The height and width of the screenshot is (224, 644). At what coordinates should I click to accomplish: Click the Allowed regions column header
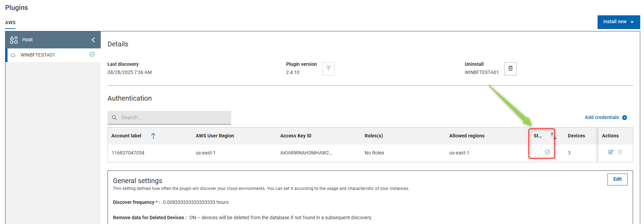pos(466,136)
